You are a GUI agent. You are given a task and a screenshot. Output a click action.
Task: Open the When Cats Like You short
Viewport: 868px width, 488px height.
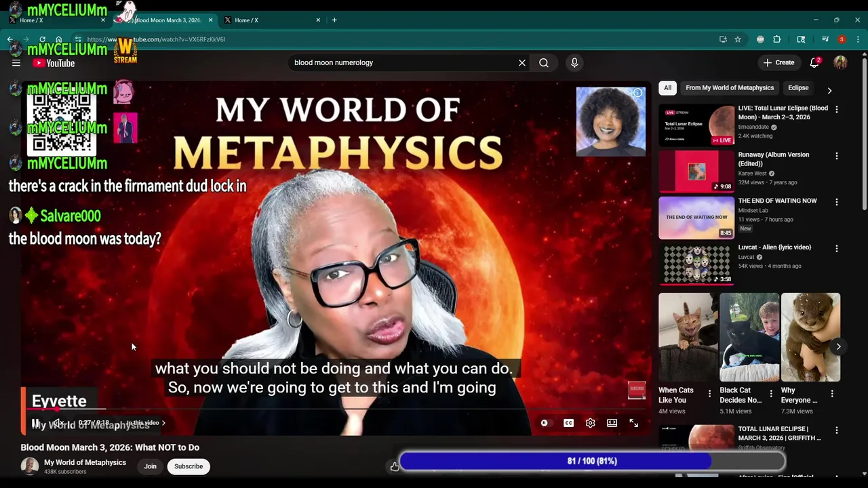tap(688, 337)
